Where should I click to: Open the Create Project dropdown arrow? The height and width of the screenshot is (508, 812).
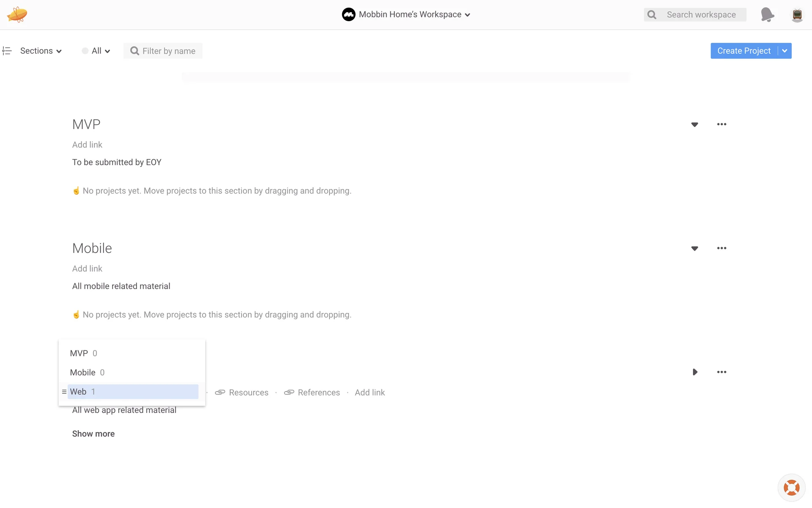pos(785,51)
